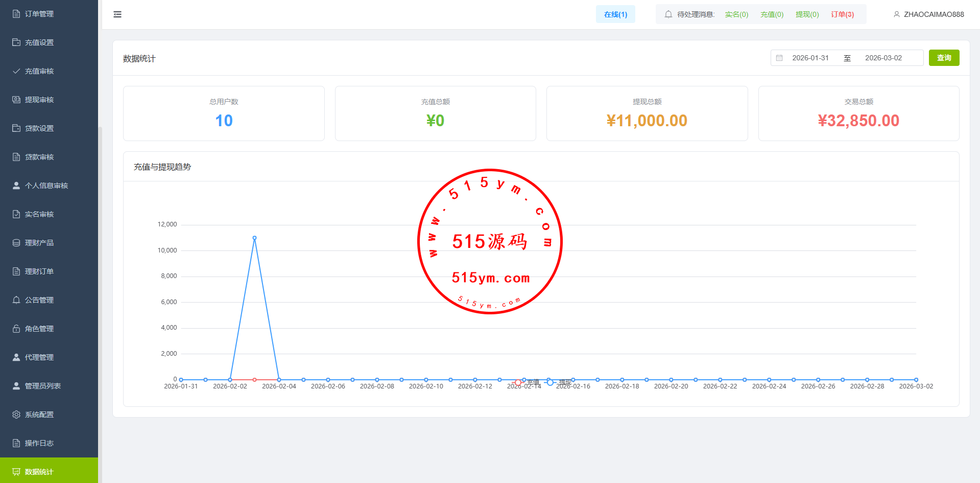Open start date picker 2026-01-31
Image resolution: width=980 pixels, height=483 pixels.
click(x=810, y=58)
